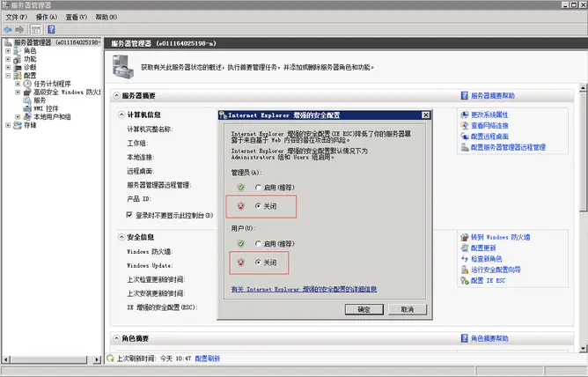
Task: Click the Back arrow toolbar icon
Action: click(8, 29)
